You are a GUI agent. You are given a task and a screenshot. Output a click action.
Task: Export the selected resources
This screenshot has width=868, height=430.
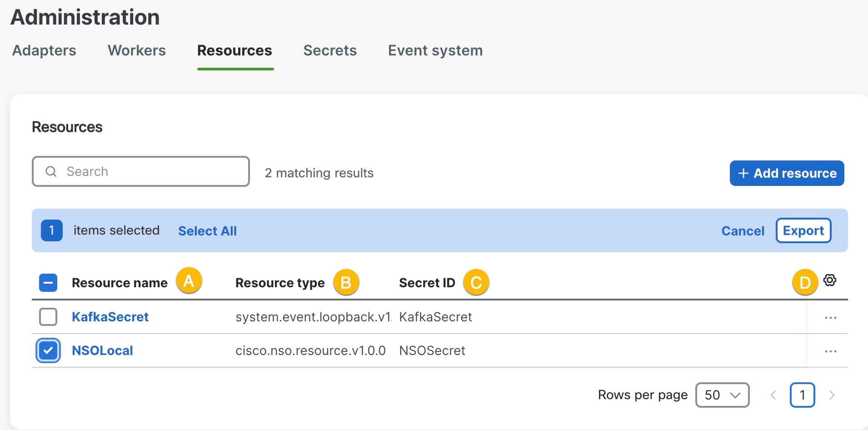pyautogui.click(x=803, y=230)
